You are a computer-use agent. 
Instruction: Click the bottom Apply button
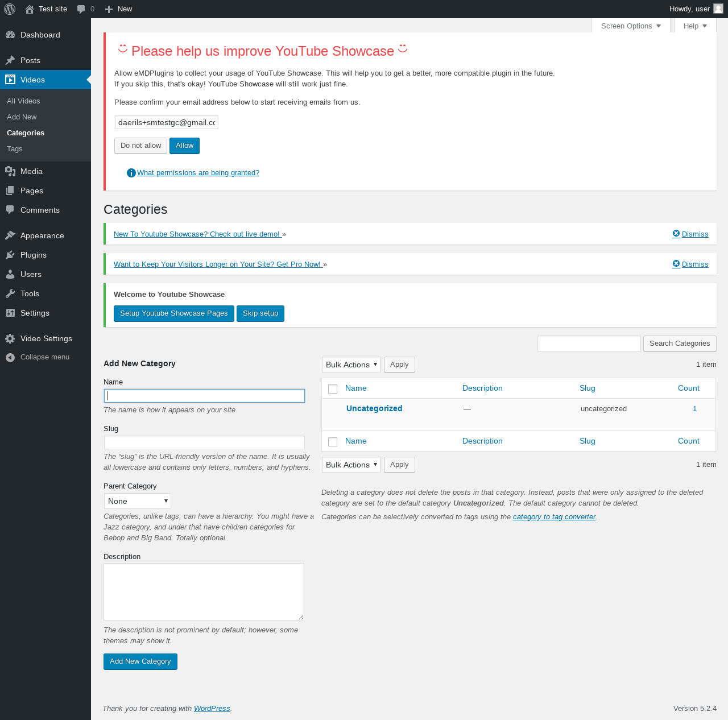pyautogui.click(x=399, y=465)
